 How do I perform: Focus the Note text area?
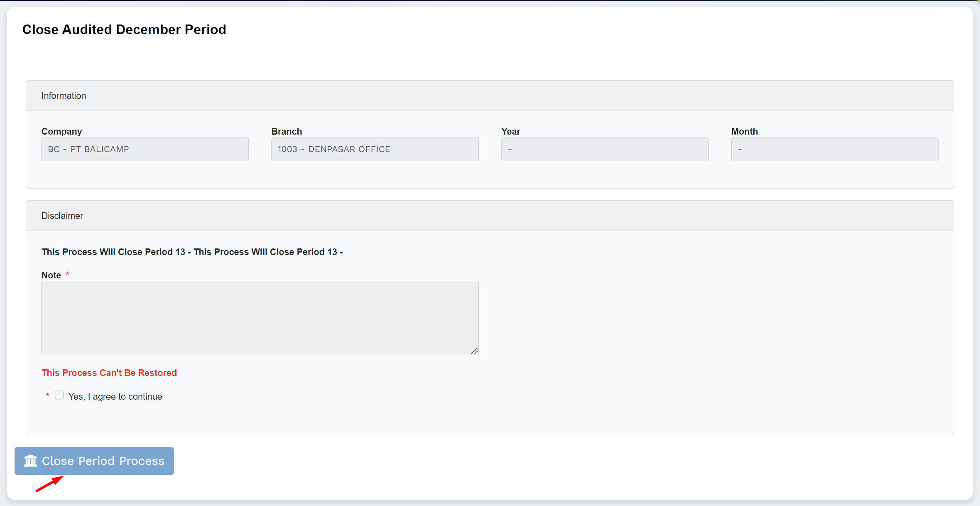(260, 318)
